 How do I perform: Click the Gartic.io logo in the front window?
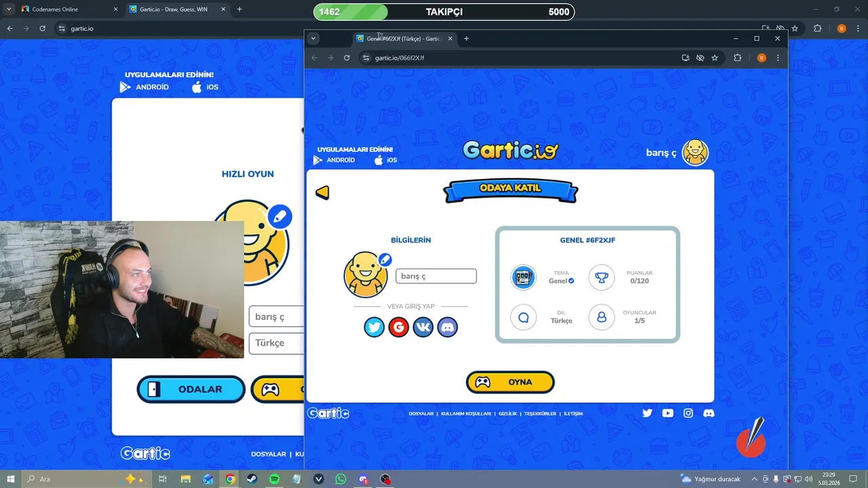click(511, 150)
